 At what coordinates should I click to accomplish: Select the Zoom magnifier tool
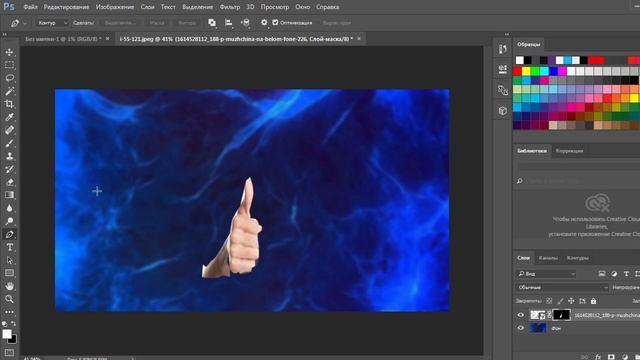tap(9, 299)
